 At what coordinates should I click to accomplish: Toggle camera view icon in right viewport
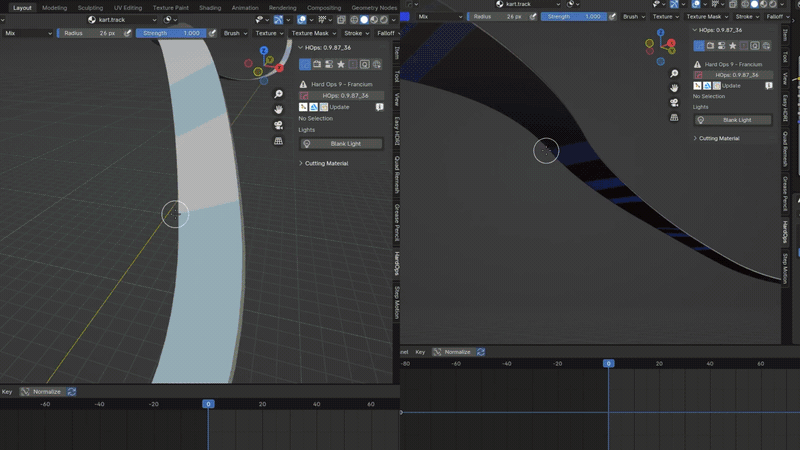point(674,103)
